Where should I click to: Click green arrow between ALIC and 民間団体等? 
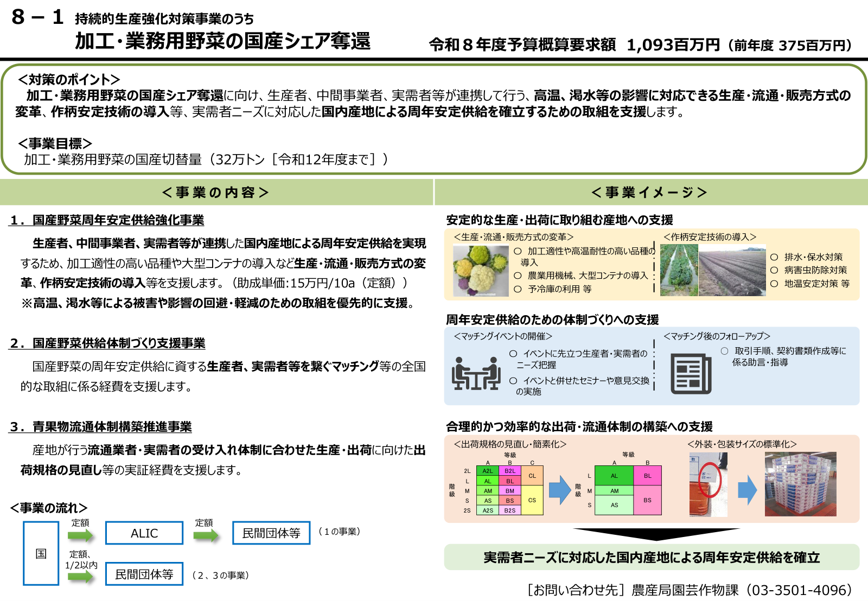[206, 536]
